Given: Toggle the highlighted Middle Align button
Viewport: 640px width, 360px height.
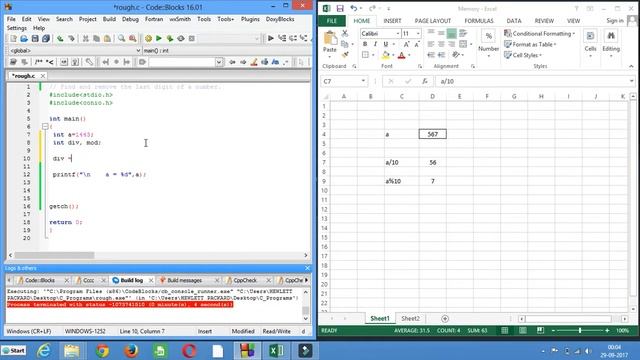Looking at the screenshot, I should 451,33.
